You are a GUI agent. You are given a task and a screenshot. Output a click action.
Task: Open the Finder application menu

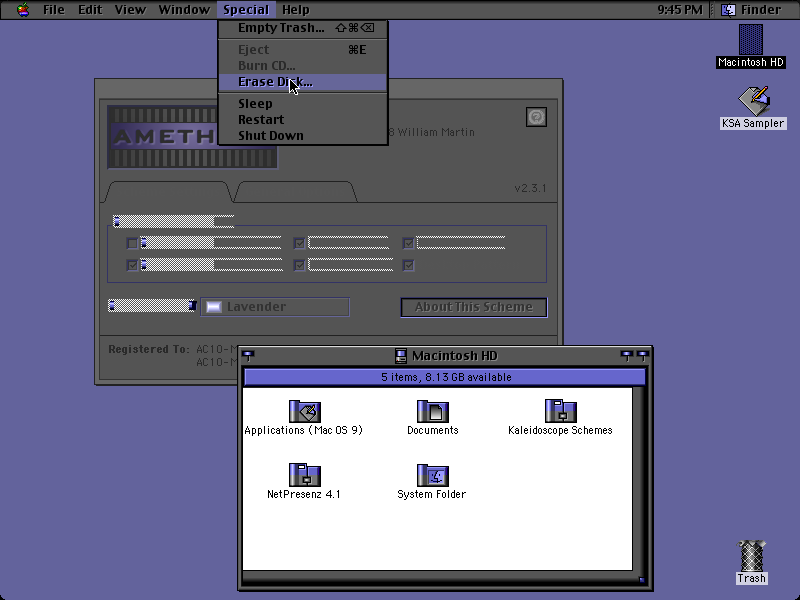click(751, 10)
